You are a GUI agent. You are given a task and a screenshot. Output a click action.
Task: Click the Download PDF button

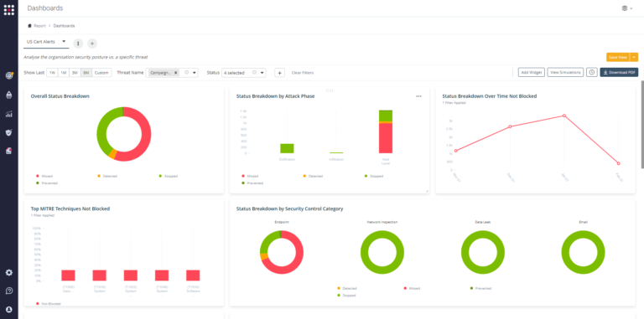coord(619,72)
